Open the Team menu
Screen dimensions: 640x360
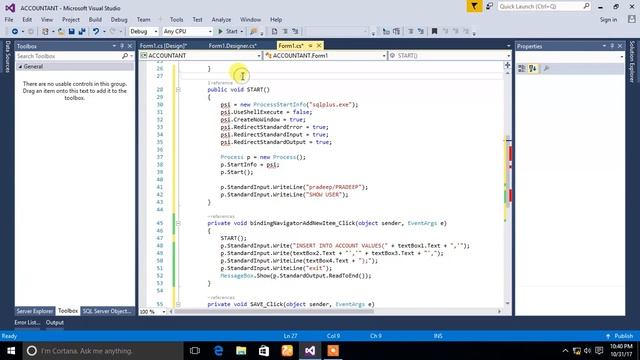[x=143, y=20]
